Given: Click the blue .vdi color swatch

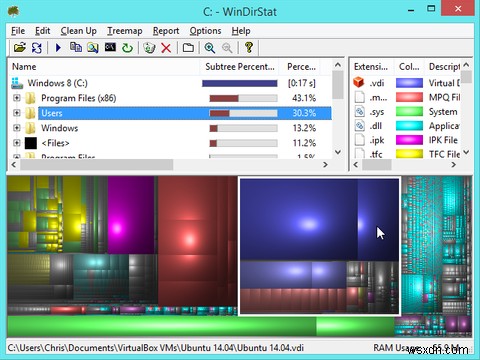Looking at the screenshot, I should [409, 83].
